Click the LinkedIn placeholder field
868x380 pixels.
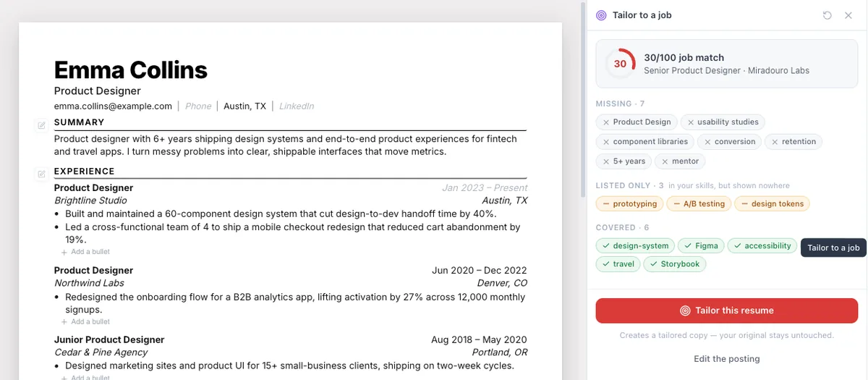click(x=297, y=106)
